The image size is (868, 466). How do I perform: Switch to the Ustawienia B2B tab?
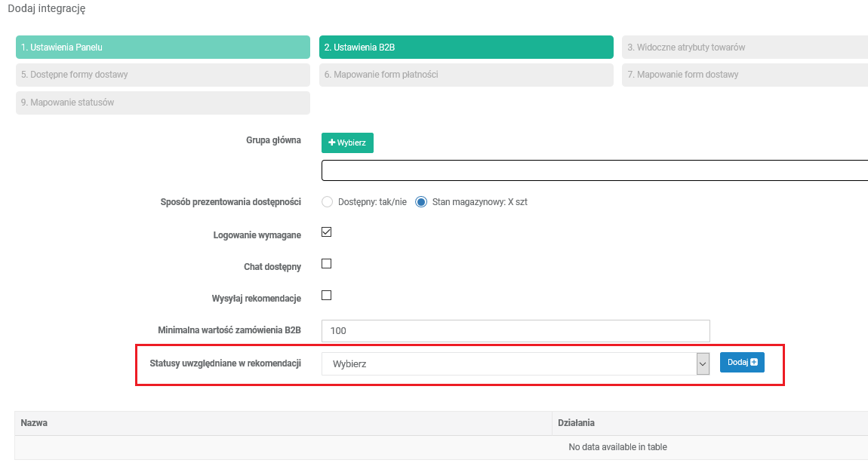(466, 47)
